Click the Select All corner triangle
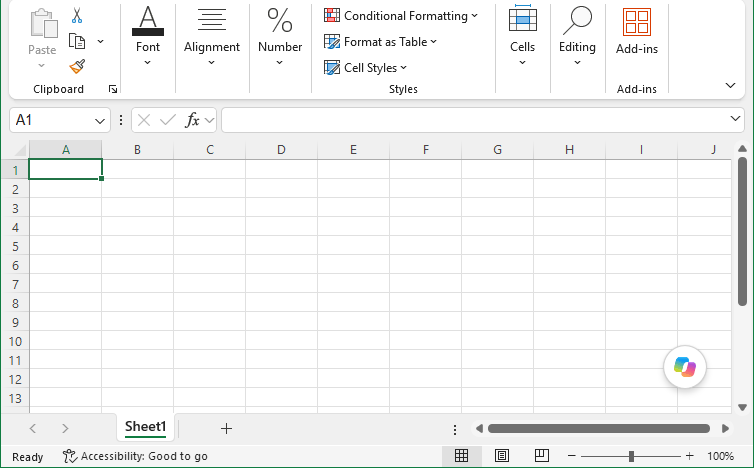 tap(20, 151)
